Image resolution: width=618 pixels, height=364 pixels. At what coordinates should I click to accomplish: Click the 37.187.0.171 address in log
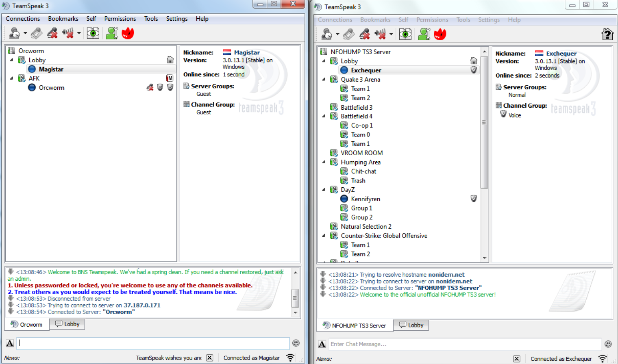point(142,305)
